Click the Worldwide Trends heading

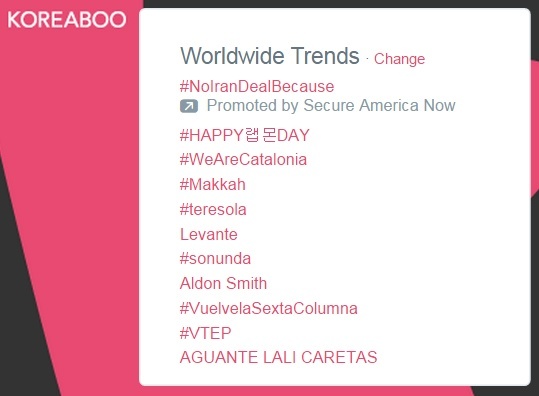click(x=270, y=56)
